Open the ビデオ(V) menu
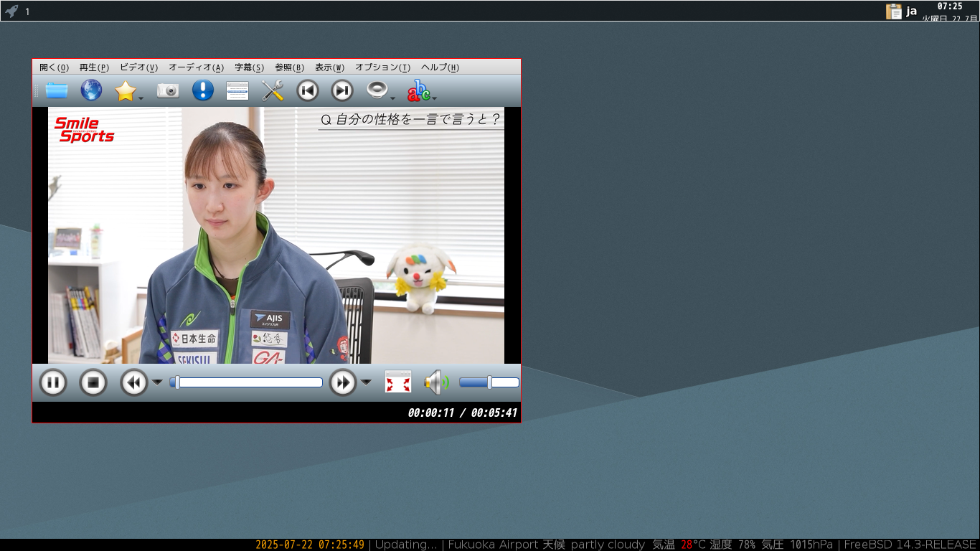 coord(138,67)
